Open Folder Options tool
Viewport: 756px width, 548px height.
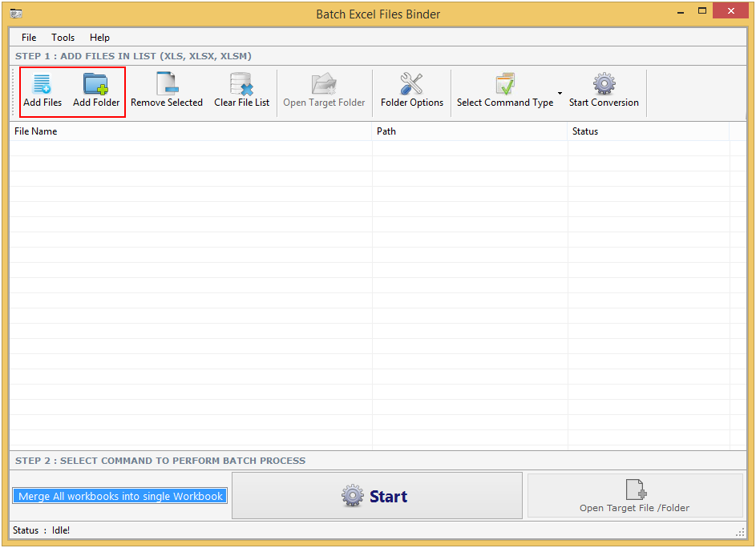(x=412, y=91)
